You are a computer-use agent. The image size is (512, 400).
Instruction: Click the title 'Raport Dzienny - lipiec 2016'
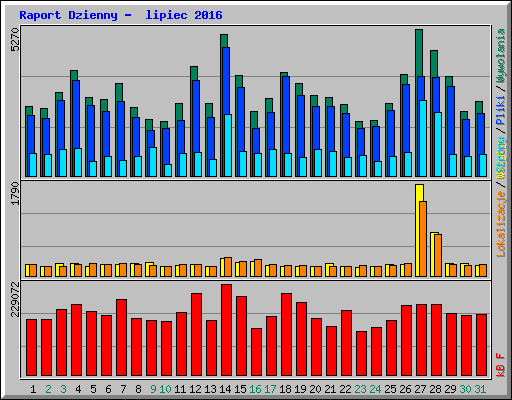(x=121, y=15)
